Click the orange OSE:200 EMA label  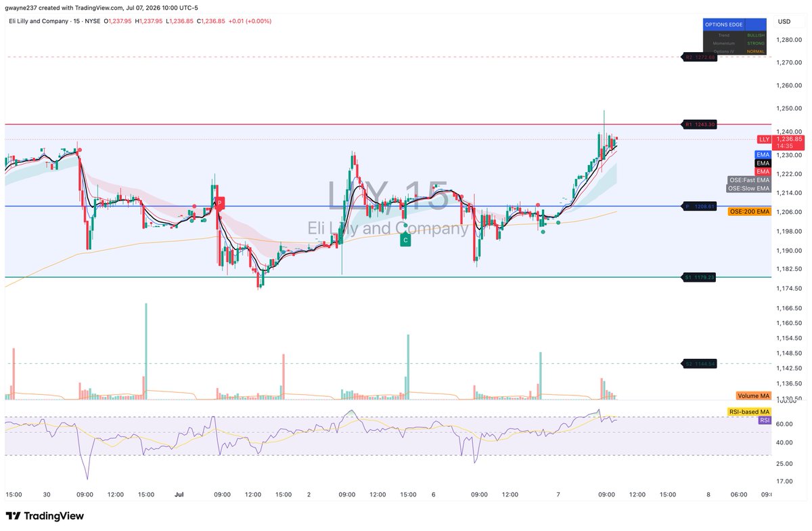(750, 212)
